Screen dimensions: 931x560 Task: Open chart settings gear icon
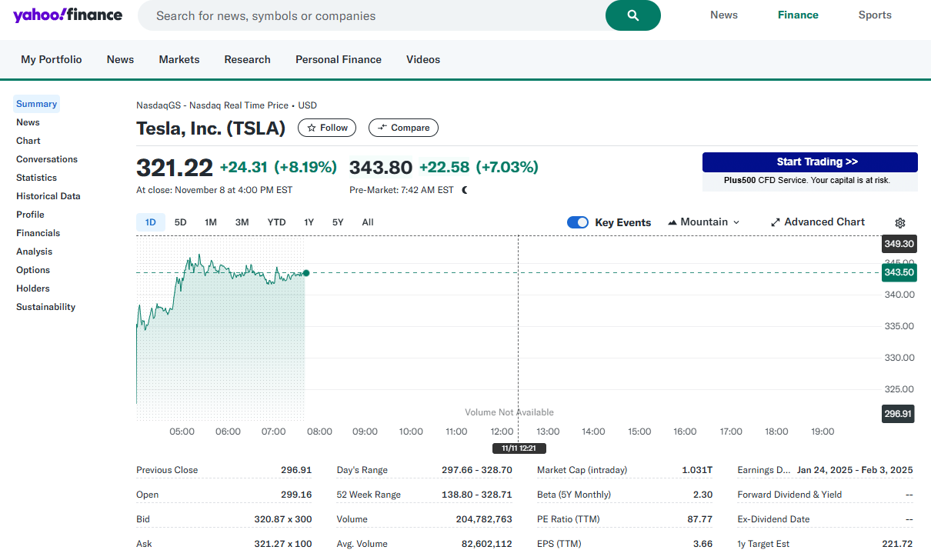[x=900, y=223]
